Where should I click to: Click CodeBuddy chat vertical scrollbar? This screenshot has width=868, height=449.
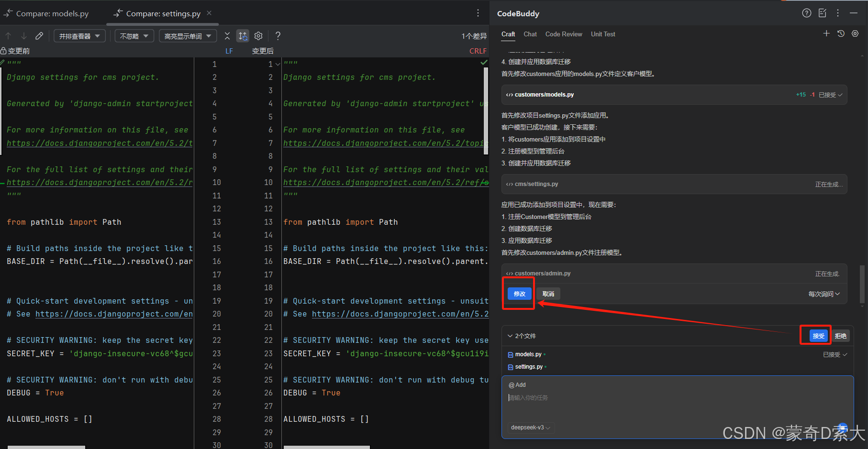862,285
